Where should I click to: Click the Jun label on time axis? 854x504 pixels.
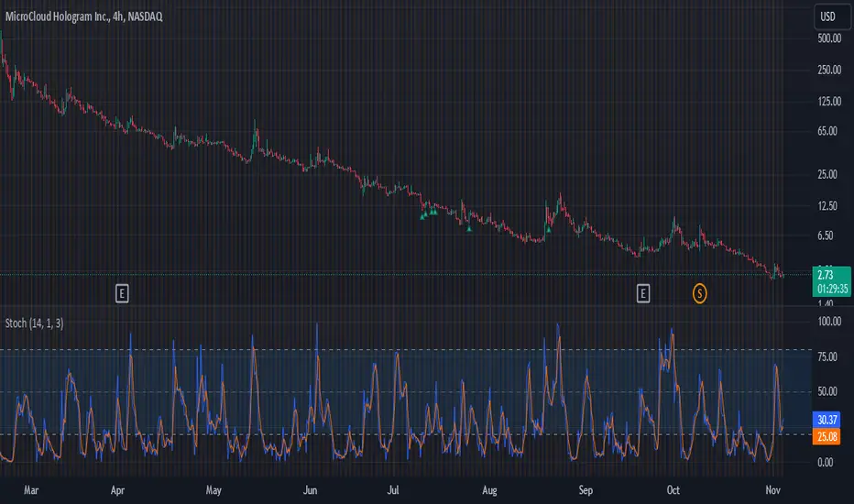(310, 490)
